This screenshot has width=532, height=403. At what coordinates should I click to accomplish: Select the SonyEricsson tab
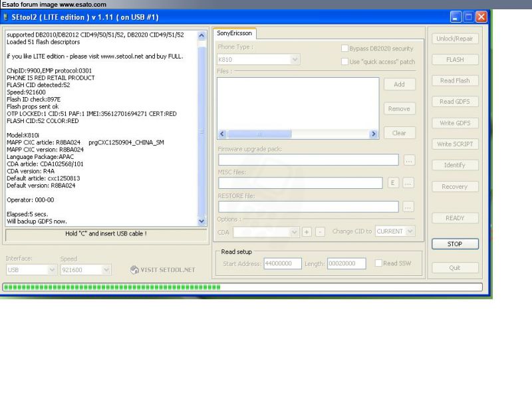[x=235, y=33]
